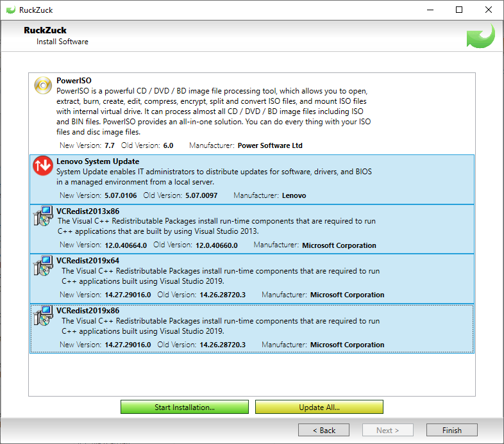Click VCRedist2019x64 old version 14.26.28720.3
This screenshot has width=504, height=444.
pyautogui.click(x=223, y=295)
